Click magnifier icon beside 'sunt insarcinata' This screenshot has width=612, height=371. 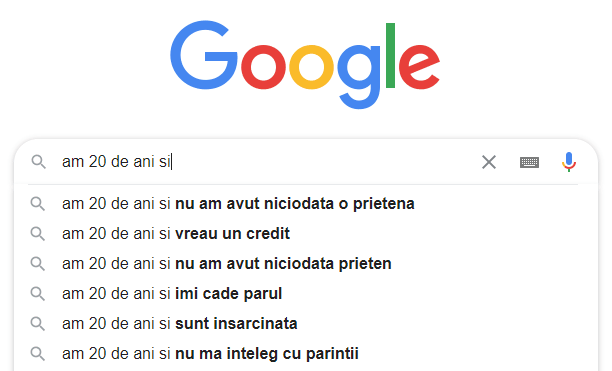[x=38, y=324]
